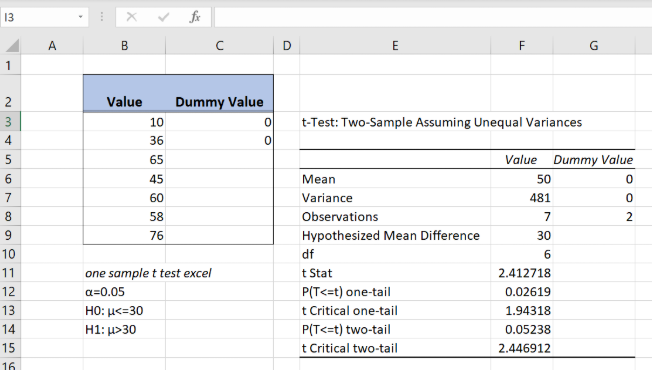652x370 pixels.
Task: Select t Critical one-tail value 1.94318
Action: pyautogui.click(x=522, y=311)
